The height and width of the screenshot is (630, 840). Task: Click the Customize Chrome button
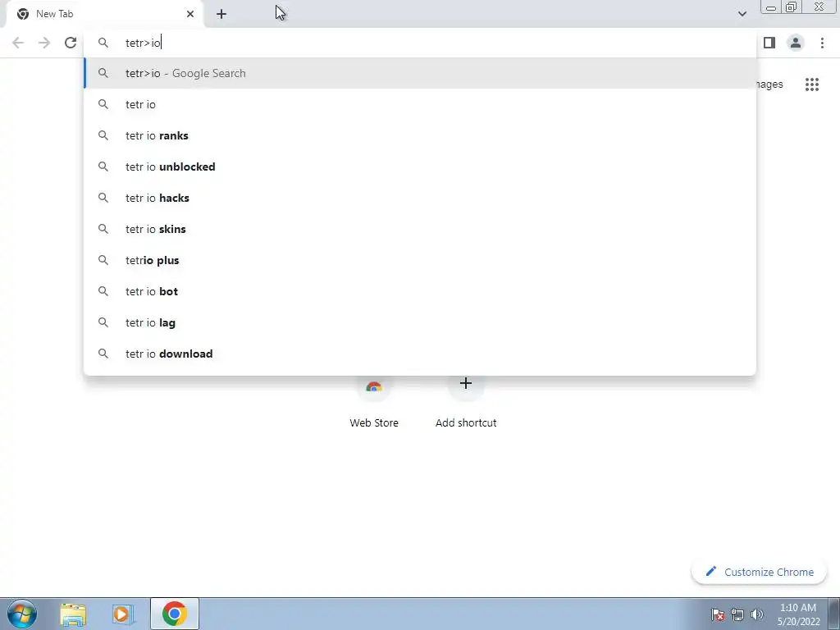pos(760,572)
